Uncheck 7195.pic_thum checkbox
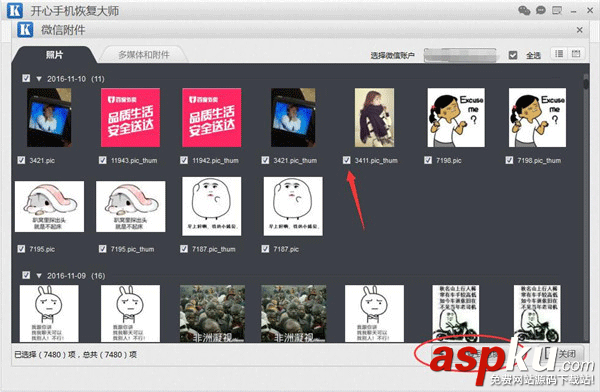 pos(103,249)
